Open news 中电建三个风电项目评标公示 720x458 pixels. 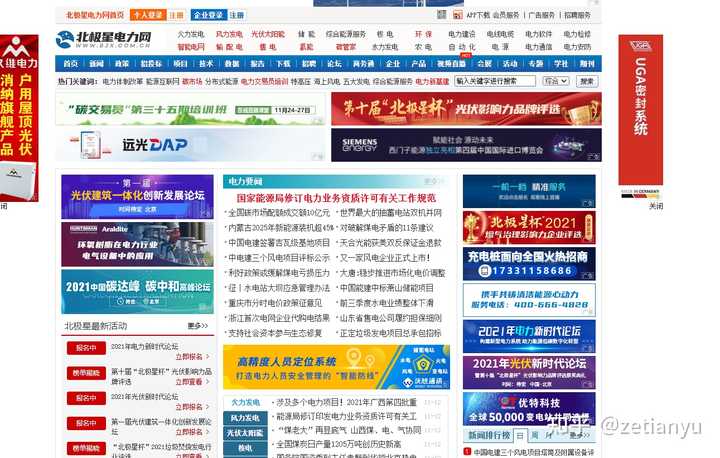coord(279,258)
